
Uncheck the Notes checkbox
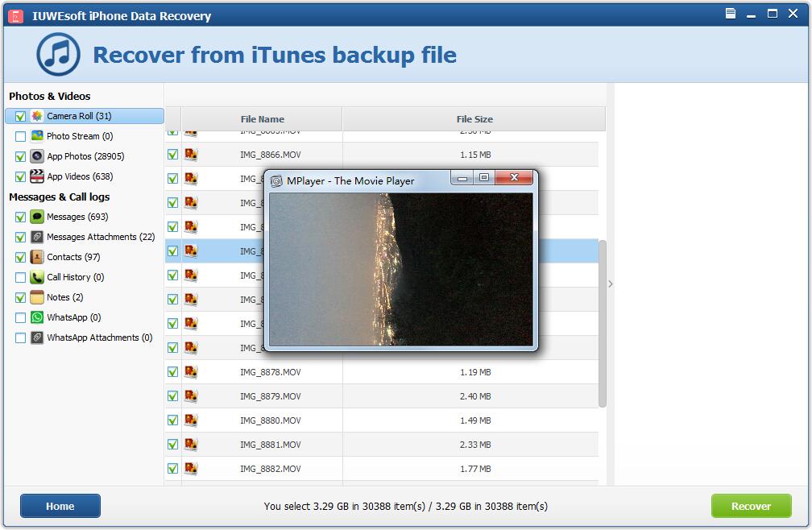coord(20,298)
